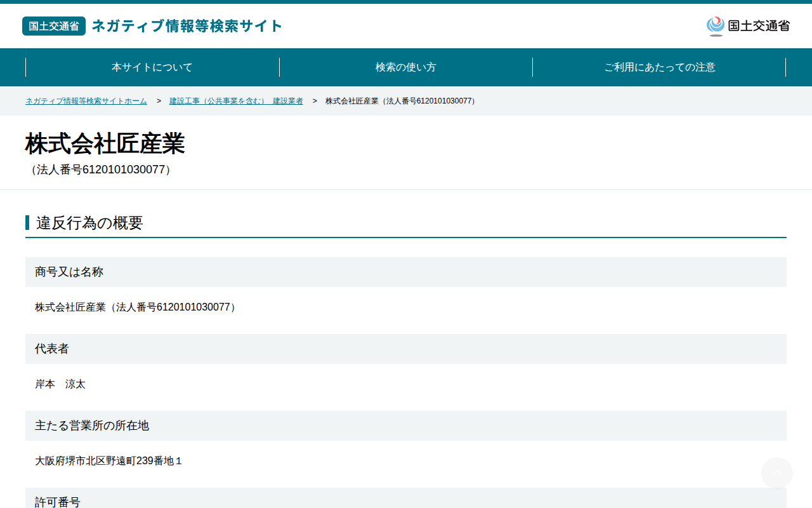The height and width of the screenshot is (508, 812).
Task: Click the company name value in 商号又は名称
Action: pos(136,307)
